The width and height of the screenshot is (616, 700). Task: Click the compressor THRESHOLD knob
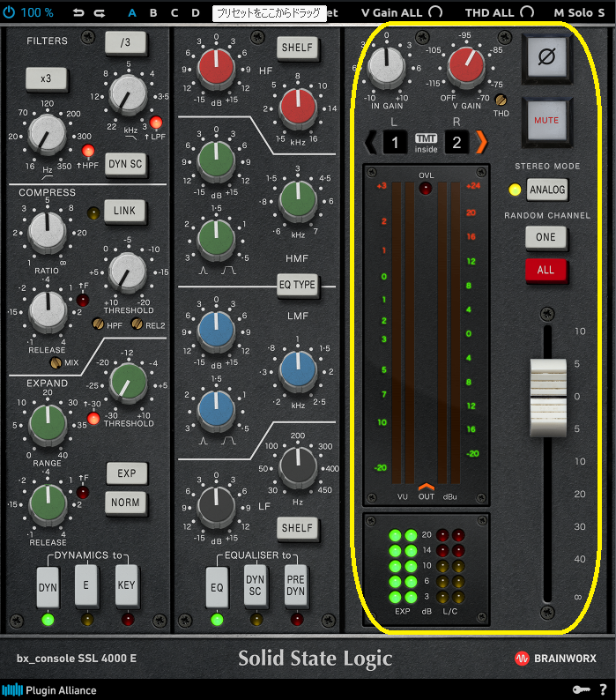point(128,272)
